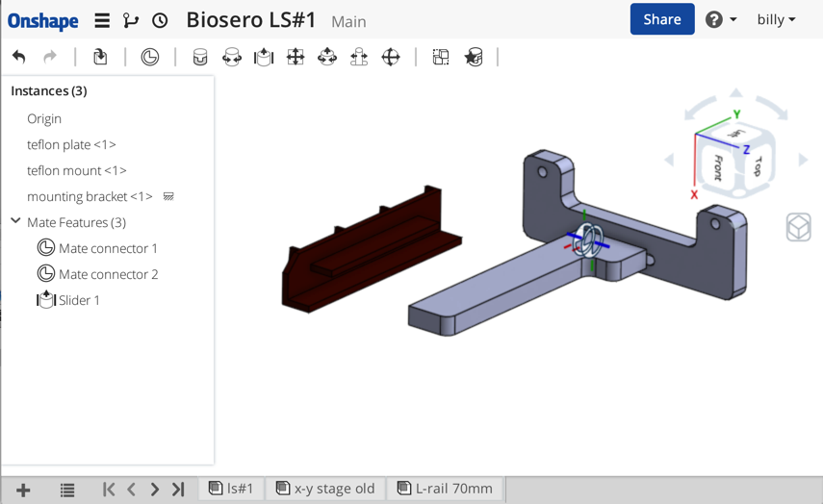This screenshot has height=504, width=823.
Task: Open the document hamburger menu
Action: [102, 20]
